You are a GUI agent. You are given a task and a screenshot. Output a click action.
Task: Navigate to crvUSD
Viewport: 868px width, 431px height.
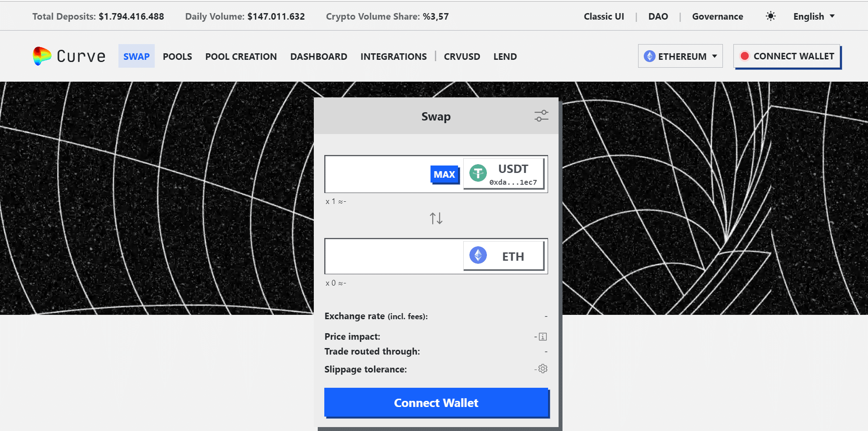(x=462, y=57)
